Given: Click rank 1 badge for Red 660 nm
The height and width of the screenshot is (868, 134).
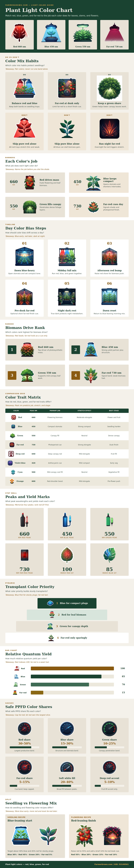Looking at the screenshot, I should coord(12,349).
